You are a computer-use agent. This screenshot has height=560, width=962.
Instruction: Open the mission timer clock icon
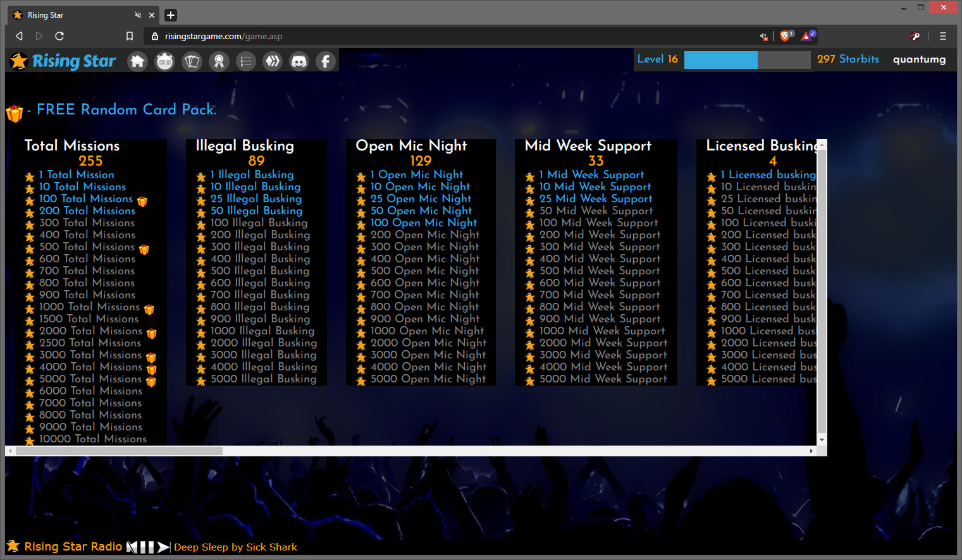pos(164,61)
